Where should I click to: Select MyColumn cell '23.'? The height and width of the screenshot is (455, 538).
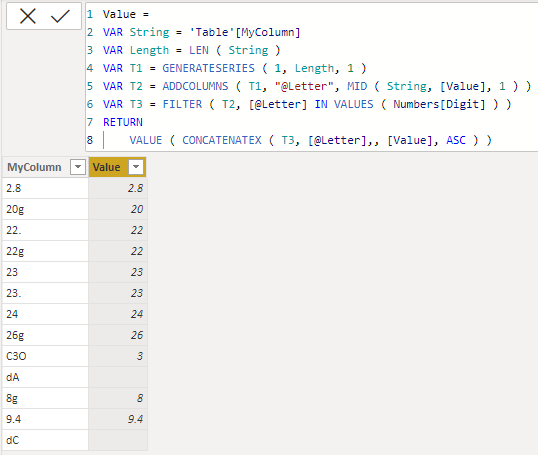(45, 293)
